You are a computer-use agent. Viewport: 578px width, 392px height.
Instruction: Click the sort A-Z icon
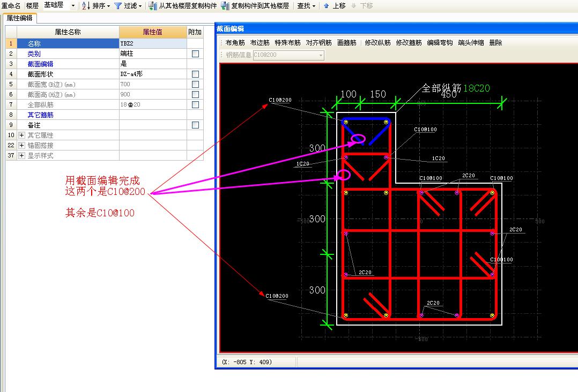tap(86, 5)
